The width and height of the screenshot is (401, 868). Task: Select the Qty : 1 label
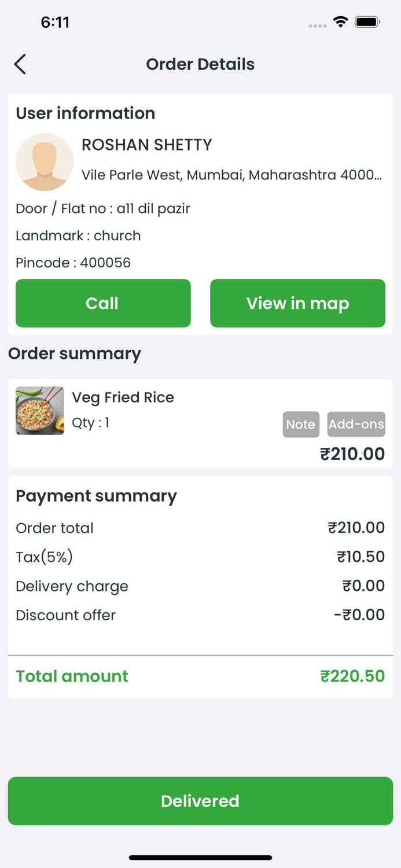[x=90, y=423]
